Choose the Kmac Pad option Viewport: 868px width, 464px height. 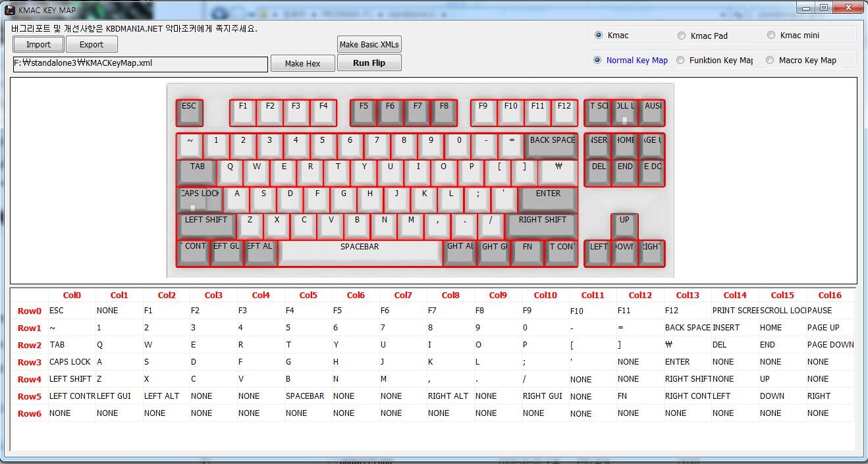coord(702,36)
